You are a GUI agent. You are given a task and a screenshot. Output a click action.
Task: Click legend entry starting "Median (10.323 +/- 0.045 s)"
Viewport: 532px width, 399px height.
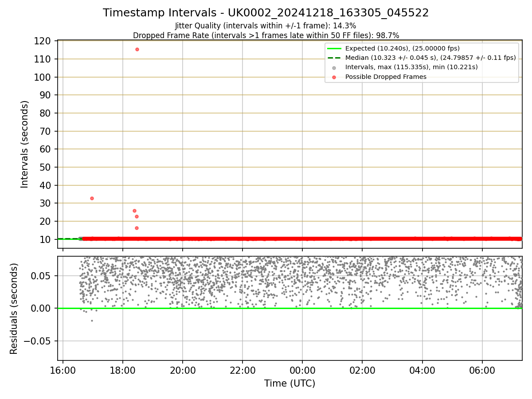pyautogui.click(x=430, y=58)
